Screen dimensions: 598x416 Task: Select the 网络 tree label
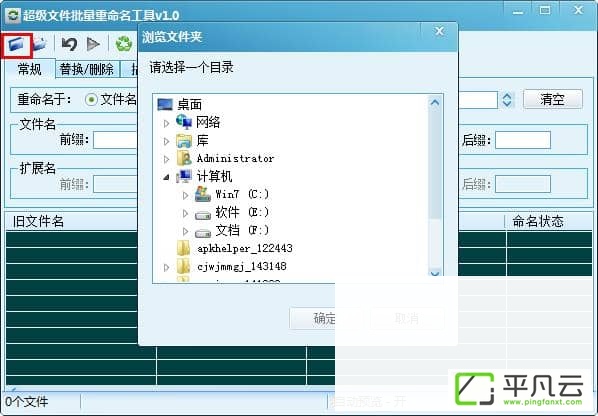tap(208, 122)
